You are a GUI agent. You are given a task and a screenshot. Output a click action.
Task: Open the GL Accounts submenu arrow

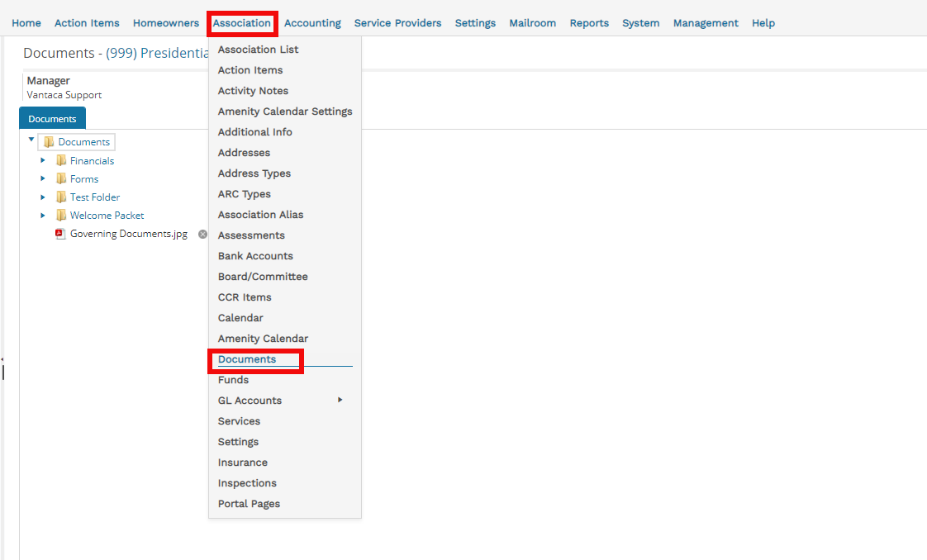click(340, 400)
